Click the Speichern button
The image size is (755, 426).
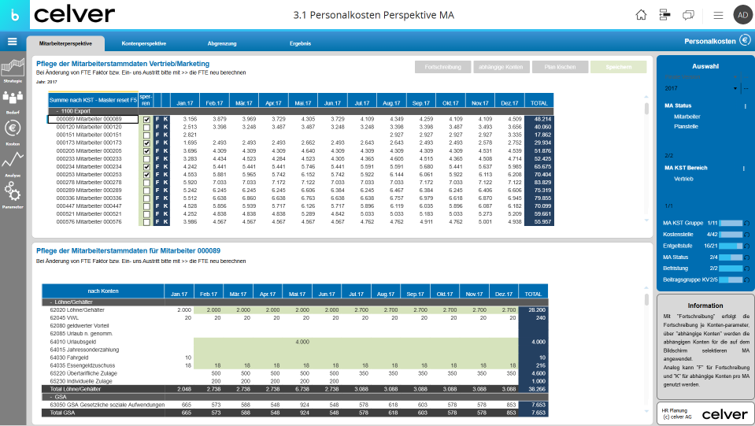tap(618, 67)
